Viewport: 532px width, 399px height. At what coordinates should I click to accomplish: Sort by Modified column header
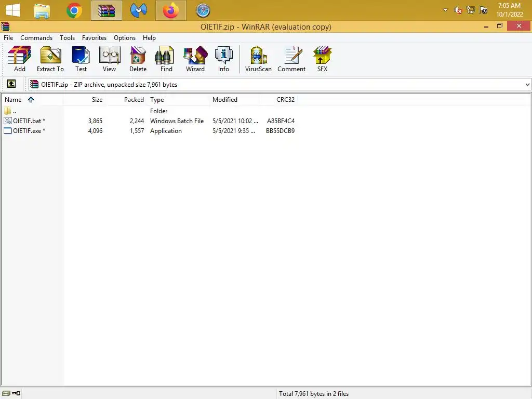point(235,99)
